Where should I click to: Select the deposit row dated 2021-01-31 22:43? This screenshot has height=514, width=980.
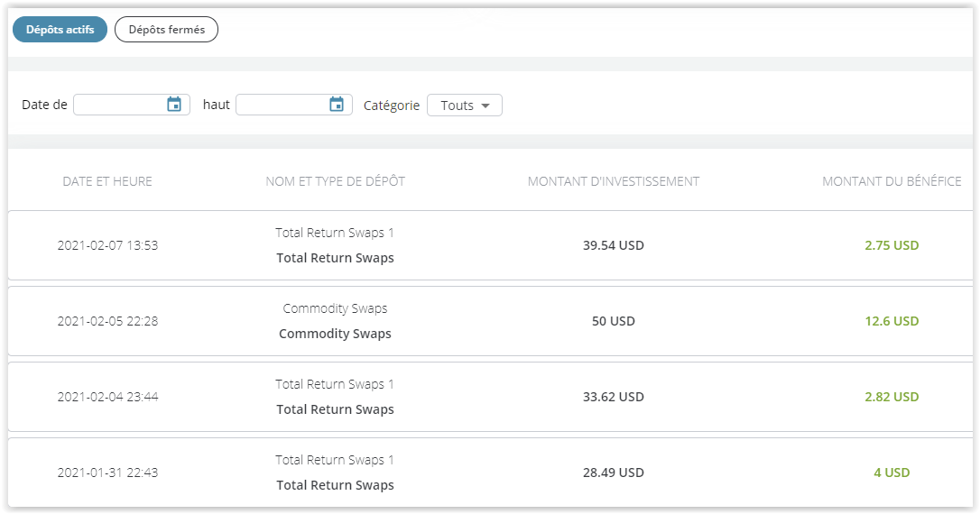click(x=107, y=473)
